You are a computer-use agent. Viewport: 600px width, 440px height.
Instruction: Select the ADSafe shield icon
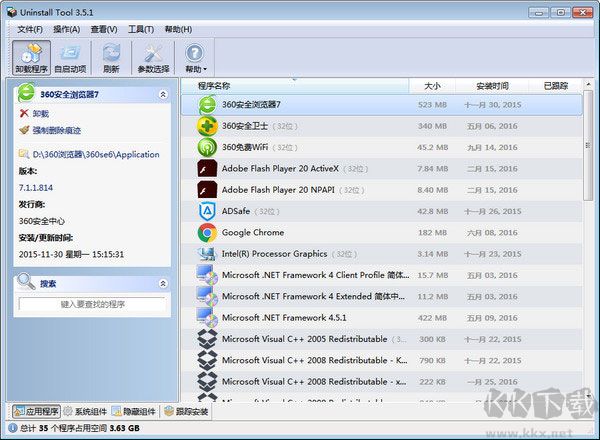click(x=207, y=212)
